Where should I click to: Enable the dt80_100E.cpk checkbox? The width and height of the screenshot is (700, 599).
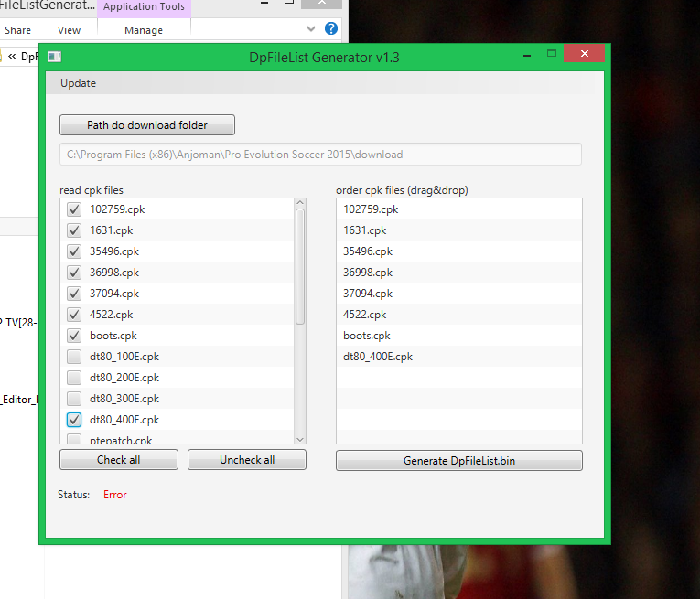(74, 357)
